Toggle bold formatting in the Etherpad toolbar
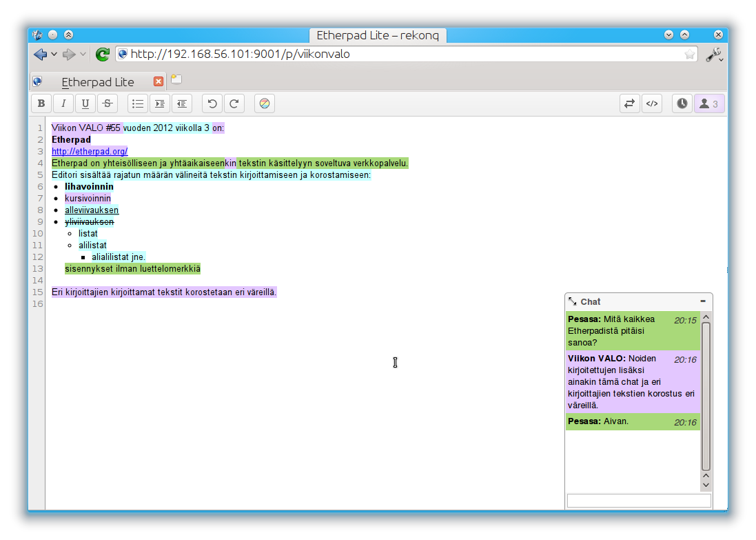This screenshot has width=756, height=540. (41, 103)
